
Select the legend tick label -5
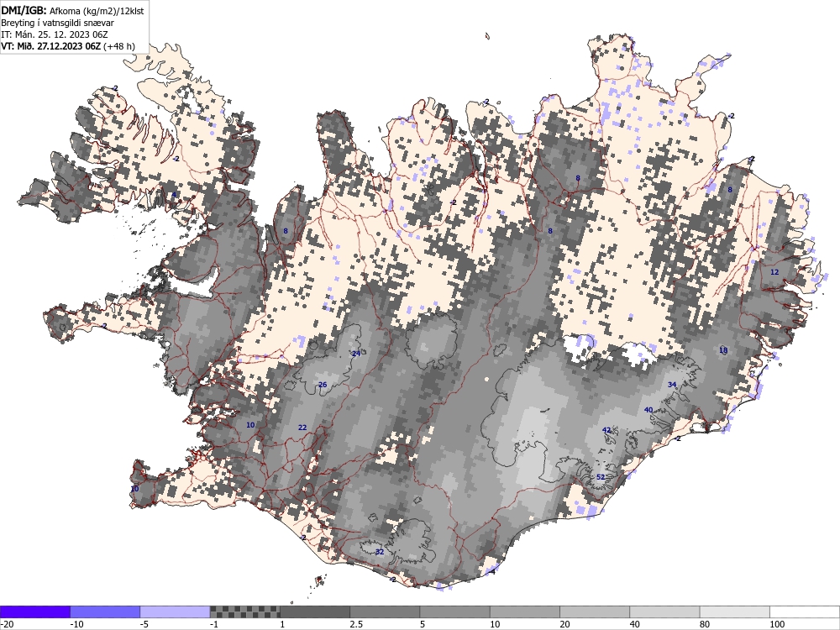145,624
